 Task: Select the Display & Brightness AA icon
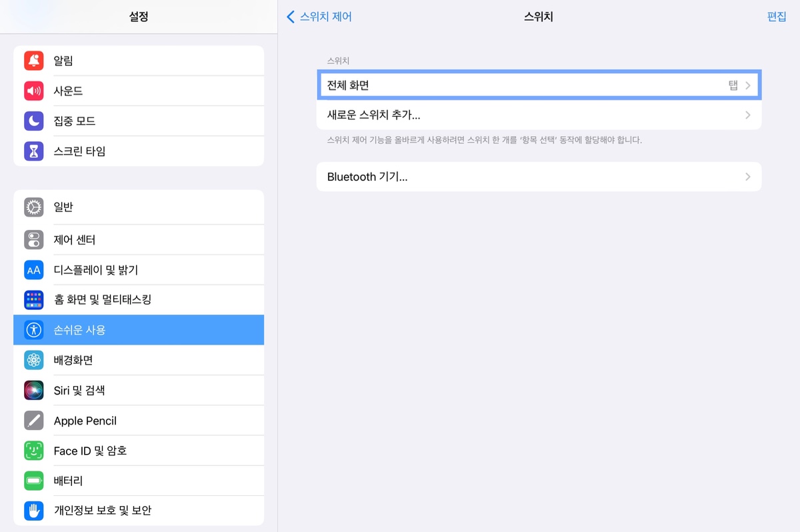pyautogui.click(x=34, y=270)
